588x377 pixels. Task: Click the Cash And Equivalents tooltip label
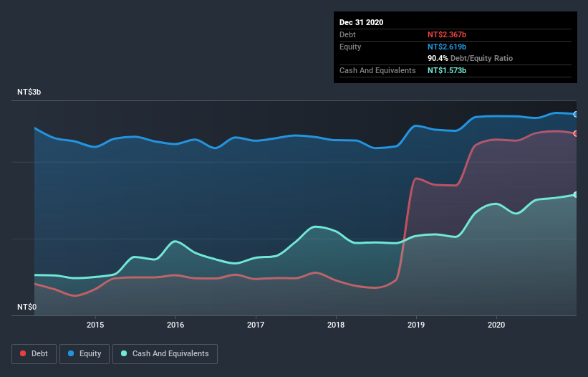point(377,70)
